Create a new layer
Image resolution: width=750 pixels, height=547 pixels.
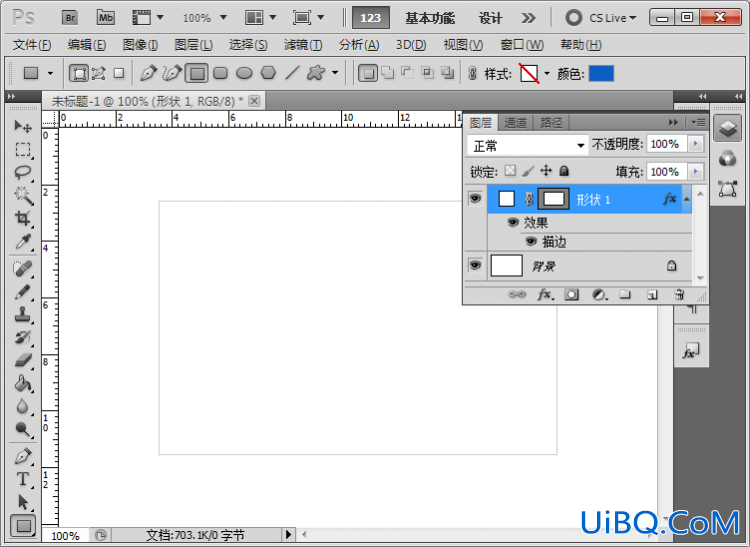(652, 295)
